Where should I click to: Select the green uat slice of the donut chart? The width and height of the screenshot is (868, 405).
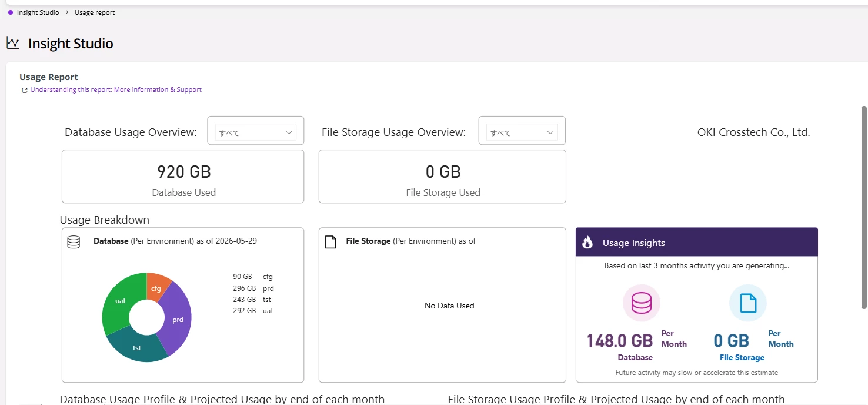(x=121, y=300)
